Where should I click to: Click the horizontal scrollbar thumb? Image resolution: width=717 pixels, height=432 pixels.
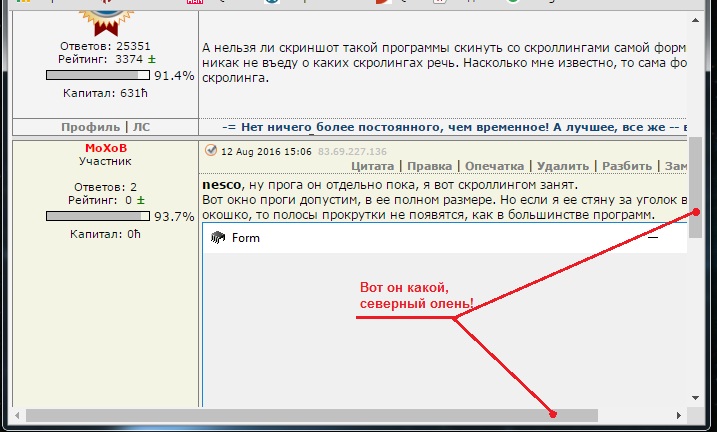310,414
